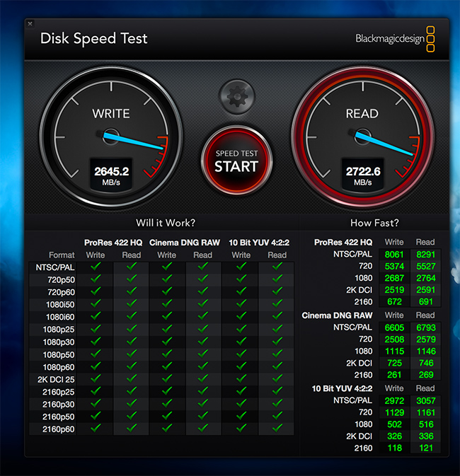Viewport: 460px width, 476px height.
Task: Click the 2160p25 format row label
Action: 58,391
